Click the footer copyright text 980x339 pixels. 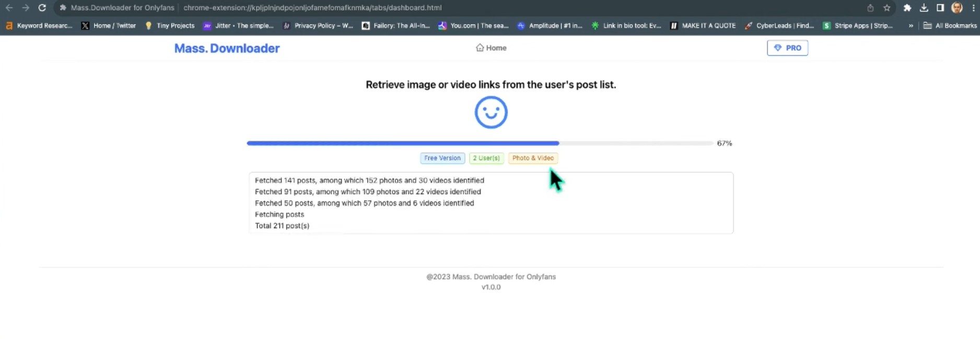(x=491, y=277)
